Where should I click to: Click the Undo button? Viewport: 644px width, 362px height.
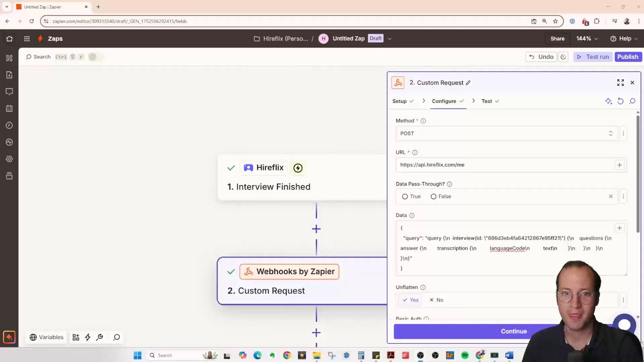click(541, 57)
